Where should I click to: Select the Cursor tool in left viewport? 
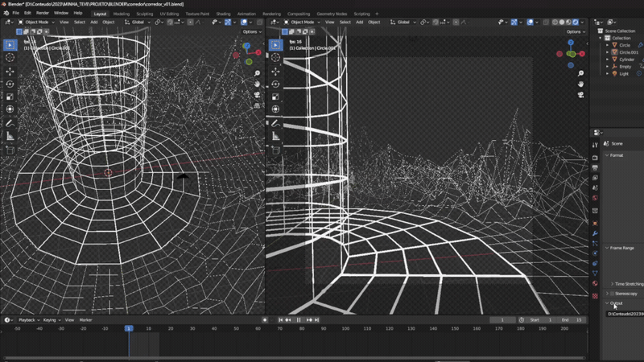pos(10,58)
